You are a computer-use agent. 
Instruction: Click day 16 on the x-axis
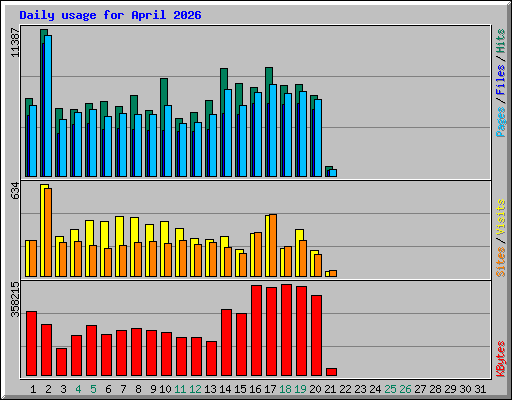pos(255,389)
